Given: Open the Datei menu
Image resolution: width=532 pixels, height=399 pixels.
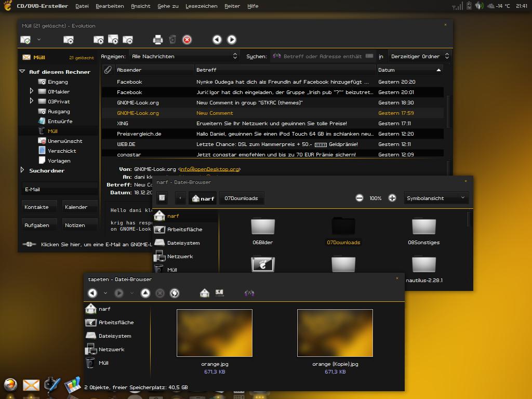Looking at the screenshot, I should click(82, 6).
